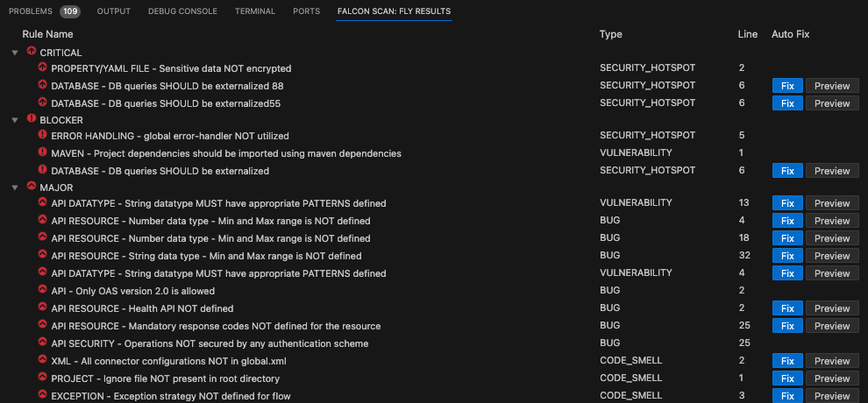The image size is (868, 403).
Task: Fix Ignore file NOT present in root directory
Action: (787, 378)
